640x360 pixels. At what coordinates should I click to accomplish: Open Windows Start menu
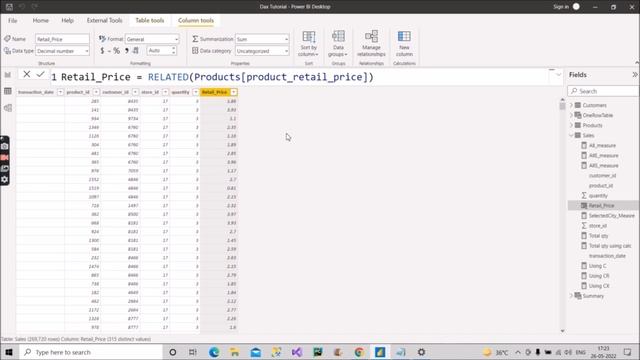coord(9,352)
